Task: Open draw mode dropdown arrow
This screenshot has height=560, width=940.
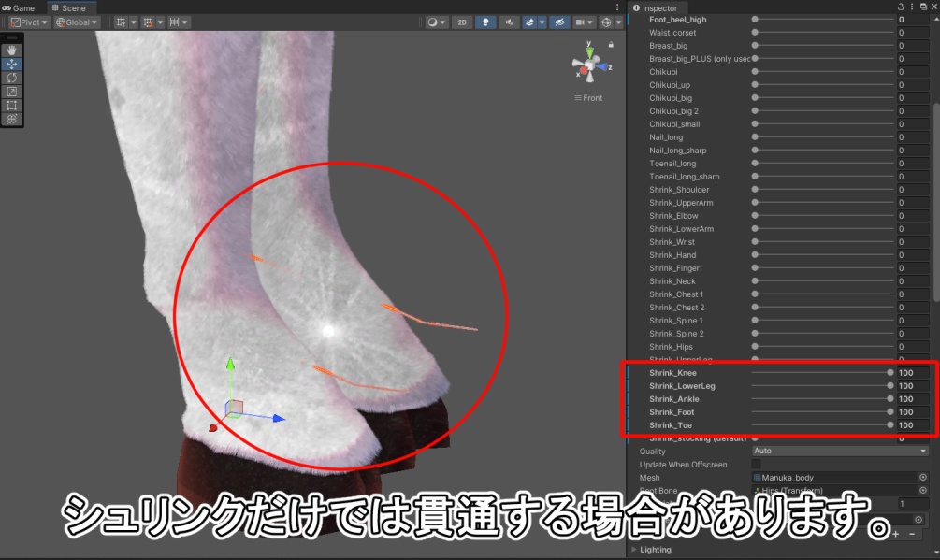Action: [443, 22]
